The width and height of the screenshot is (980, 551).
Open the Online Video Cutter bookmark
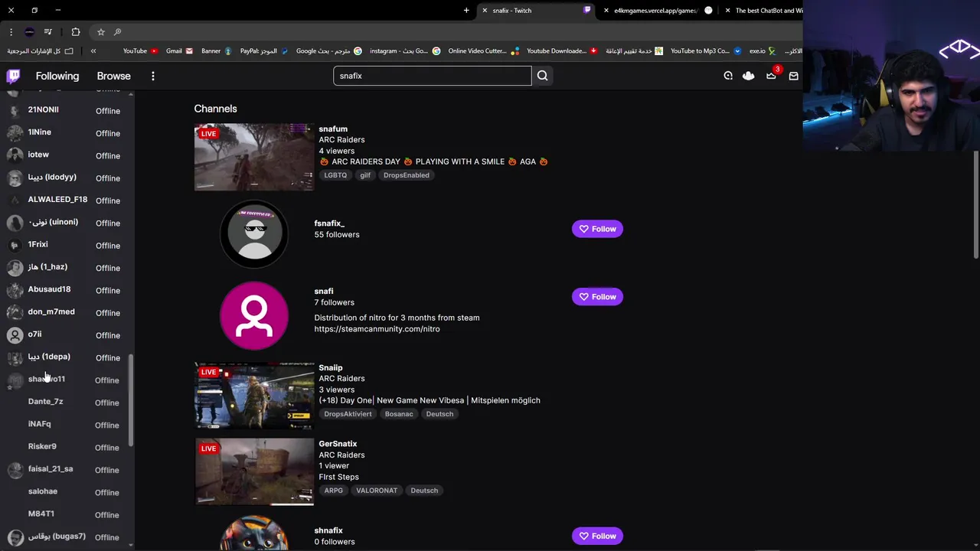pos(483,51)
